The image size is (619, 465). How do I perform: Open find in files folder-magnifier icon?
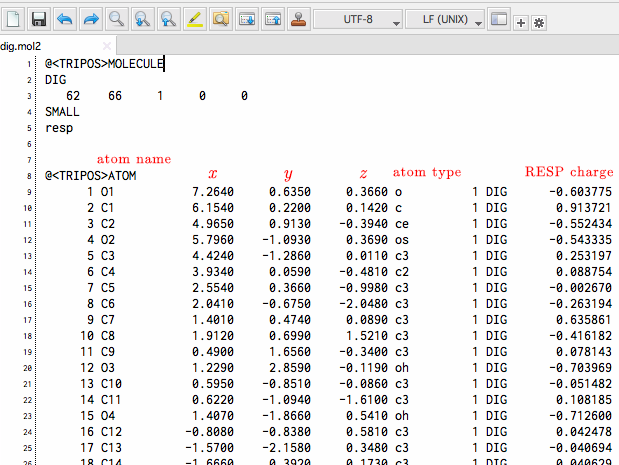221,19
